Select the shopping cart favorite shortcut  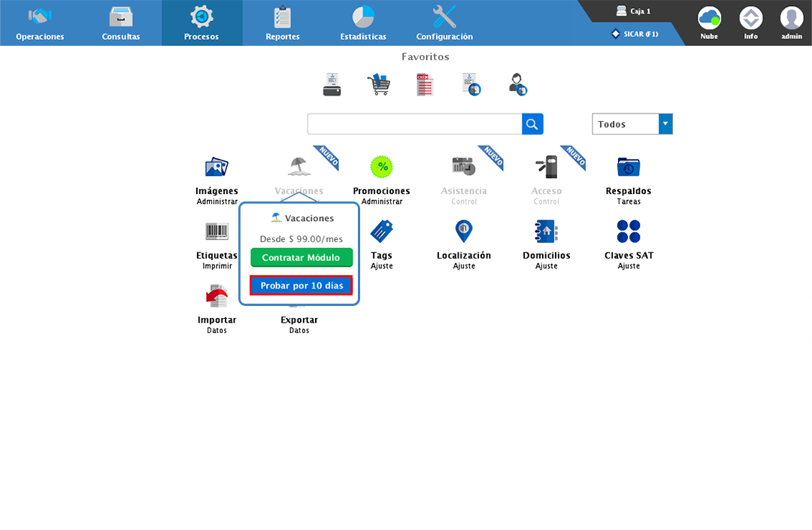coord(379,84)
